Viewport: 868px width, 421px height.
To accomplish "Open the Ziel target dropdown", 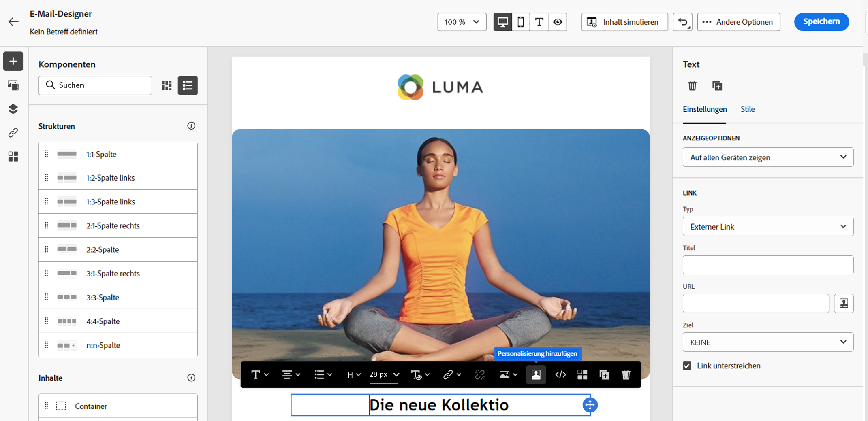I will tap(768, 342).
